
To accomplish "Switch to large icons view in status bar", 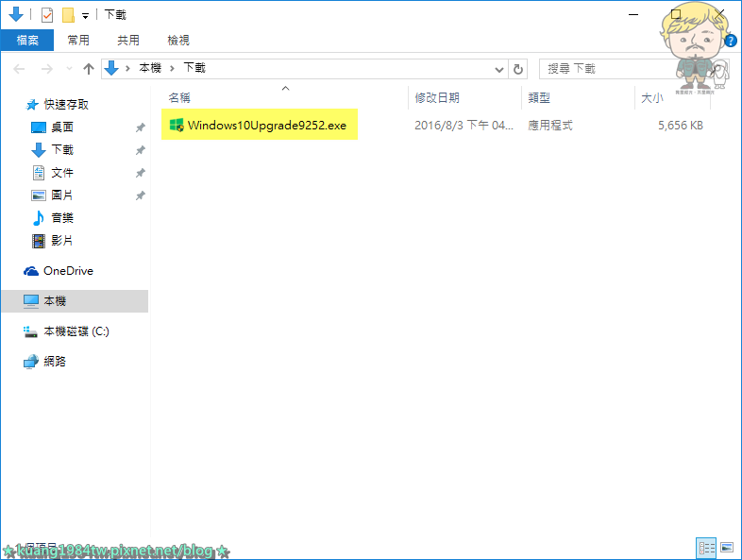I will [727, 548].
